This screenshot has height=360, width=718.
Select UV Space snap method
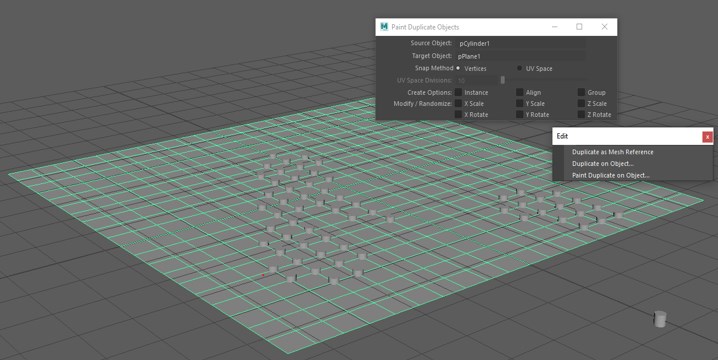[x=519, y=68]
